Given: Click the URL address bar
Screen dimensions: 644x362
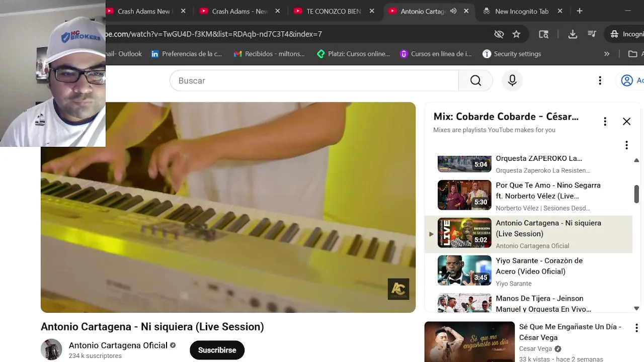Looking at the screenshot, I should click(297, 34).
